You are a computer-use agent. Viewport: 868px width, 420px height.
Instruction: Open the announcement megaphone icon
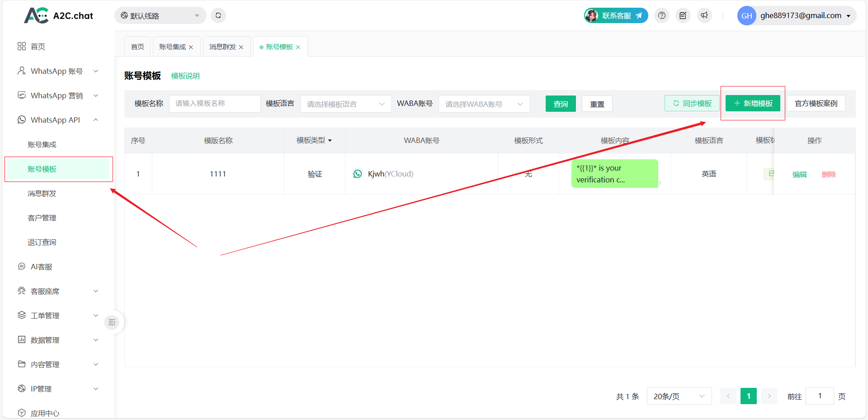[x=704, y=15]
